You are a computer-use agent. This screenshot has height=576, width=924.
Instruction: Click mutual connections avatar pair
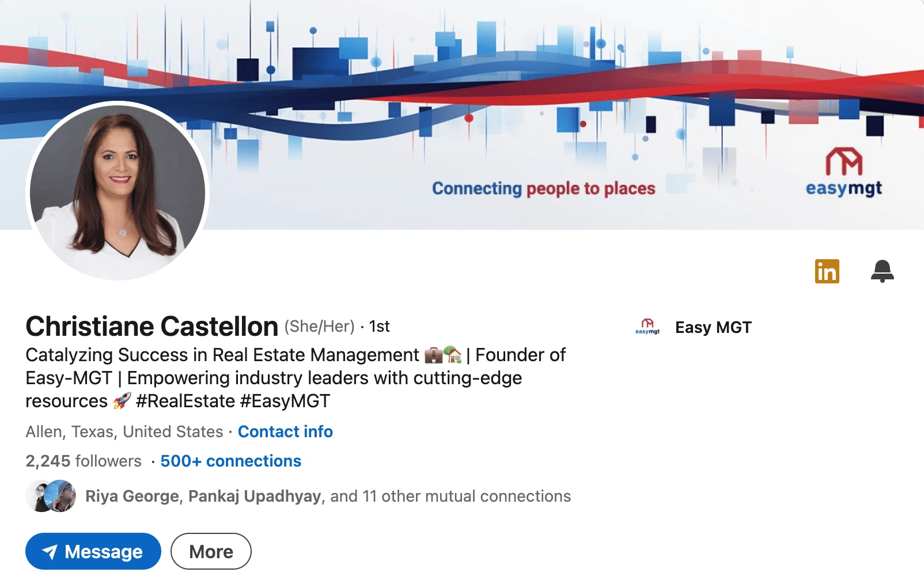pos(51,496)
